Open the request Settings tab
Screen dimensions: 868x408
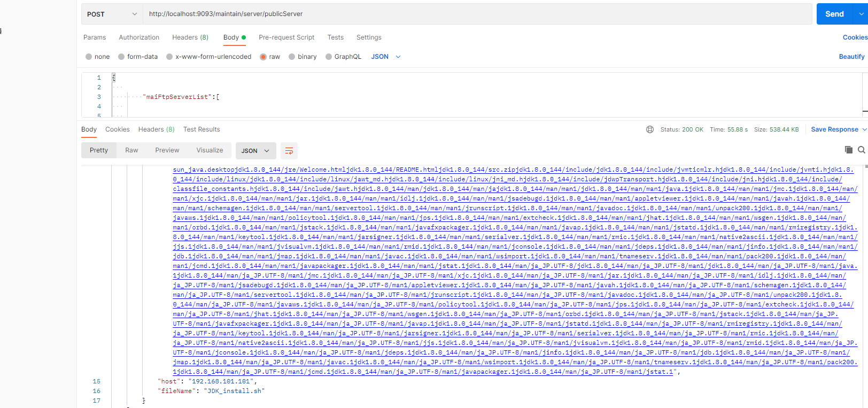pos(369,37)
